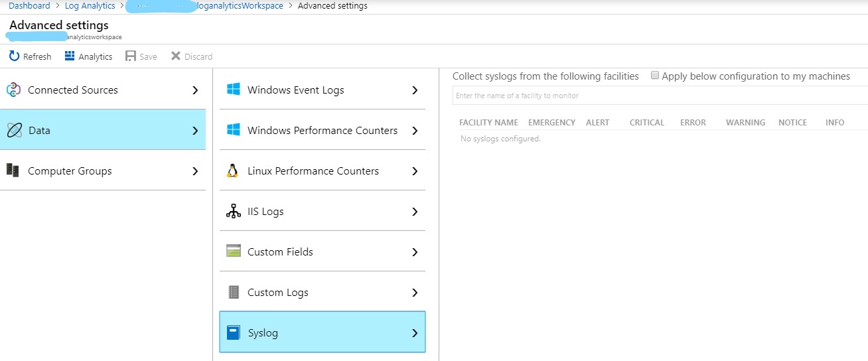Expand Windows Event Logs chevron
The height and width of the screenshot is (361, 868).
[415, 90]
